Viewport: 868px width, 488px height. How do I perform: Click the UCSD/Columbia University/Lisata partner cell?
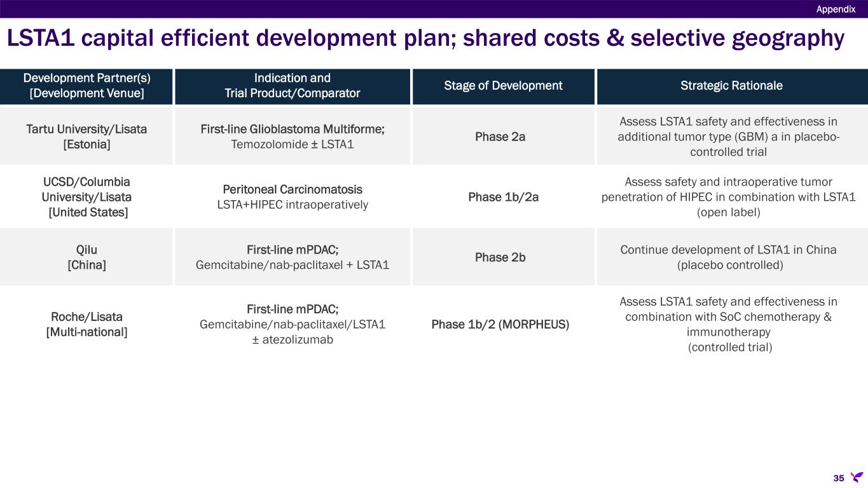(86, 197)
